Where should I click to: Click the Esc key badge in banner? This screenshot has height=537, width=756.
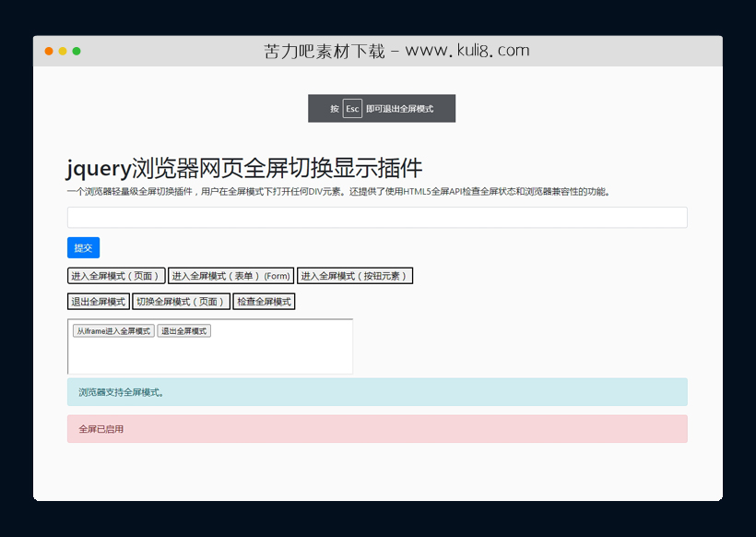coord(352,108)
